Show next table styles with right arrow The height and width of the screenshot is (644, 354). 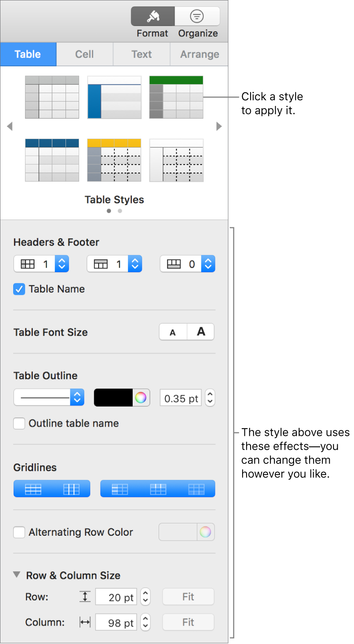pyautogui.click(x=219, y=126)
